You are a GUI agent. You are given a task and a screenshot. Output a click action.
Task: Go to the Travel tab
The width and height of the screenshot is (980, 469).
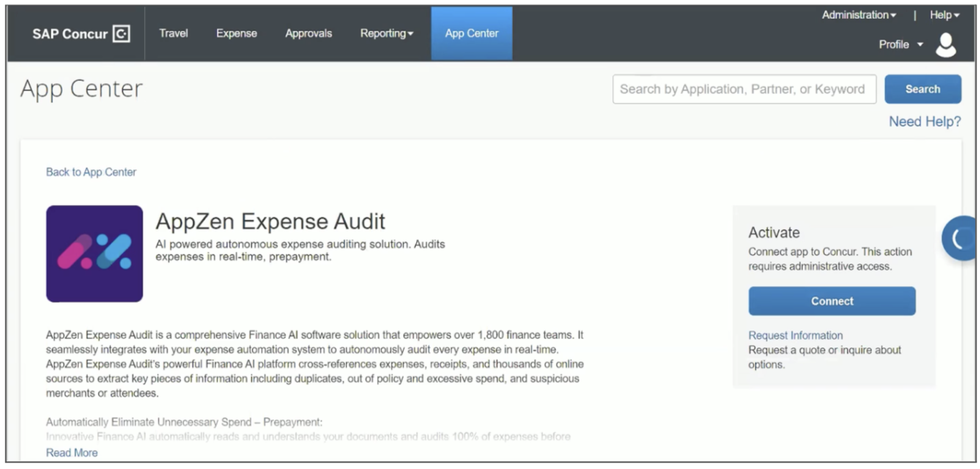click(x=174, y=33)
